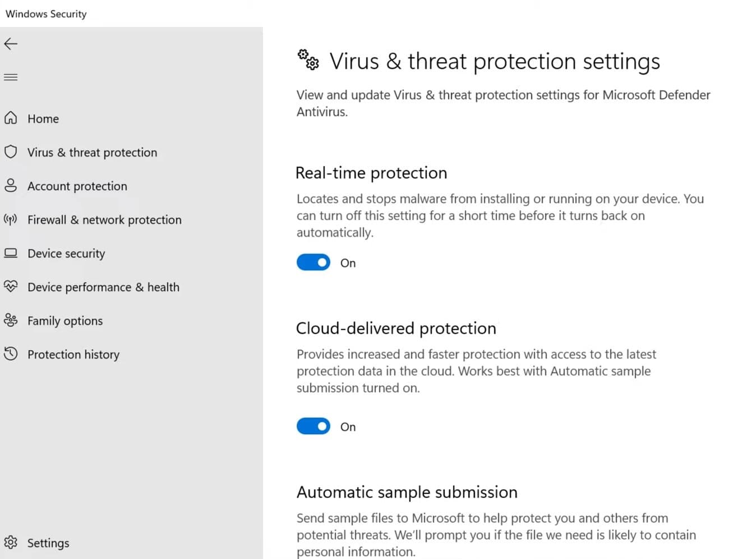Open Settings at sidebar bottom
Image resolution: width=756 pixels, height=559 pixels.
[48, 543]
